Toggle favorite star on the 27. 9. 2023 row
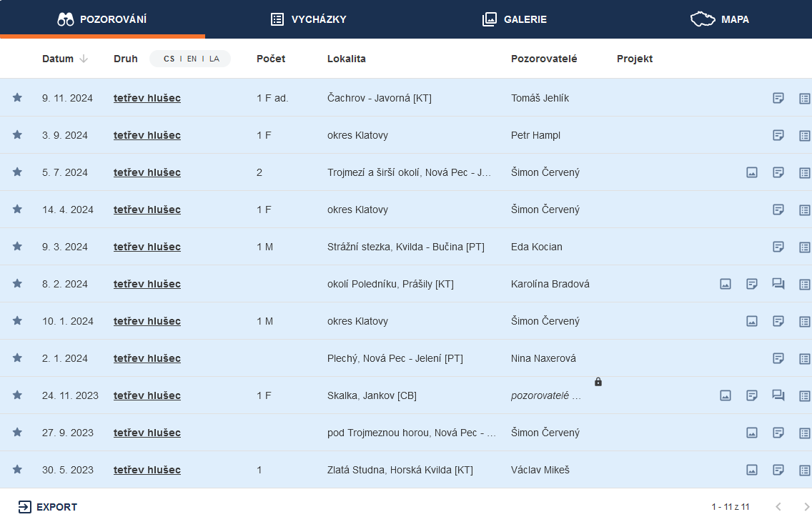This screenshot has height=517, width=812. (17, 433)
